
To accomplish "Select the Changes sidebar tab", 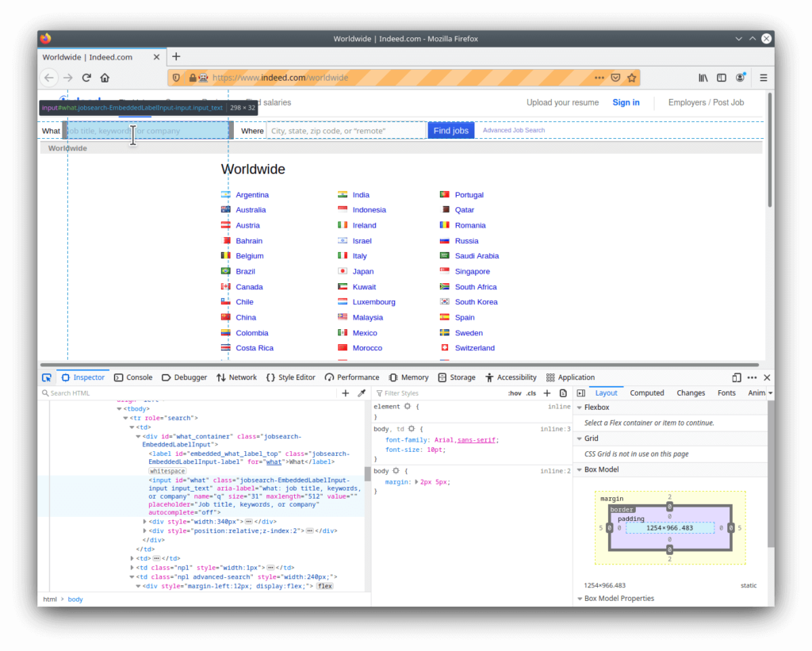I will coord(691,393).
